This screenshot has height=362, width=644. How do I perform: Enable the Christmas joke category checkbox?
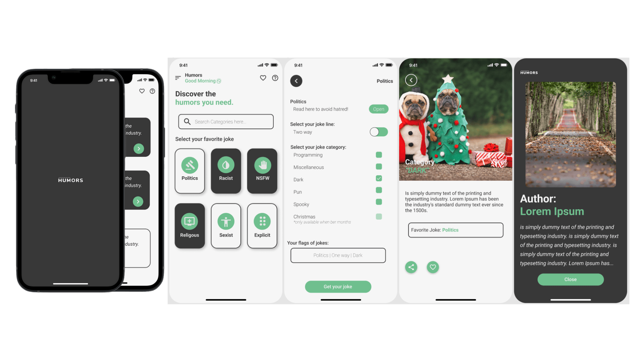(379, 216)
